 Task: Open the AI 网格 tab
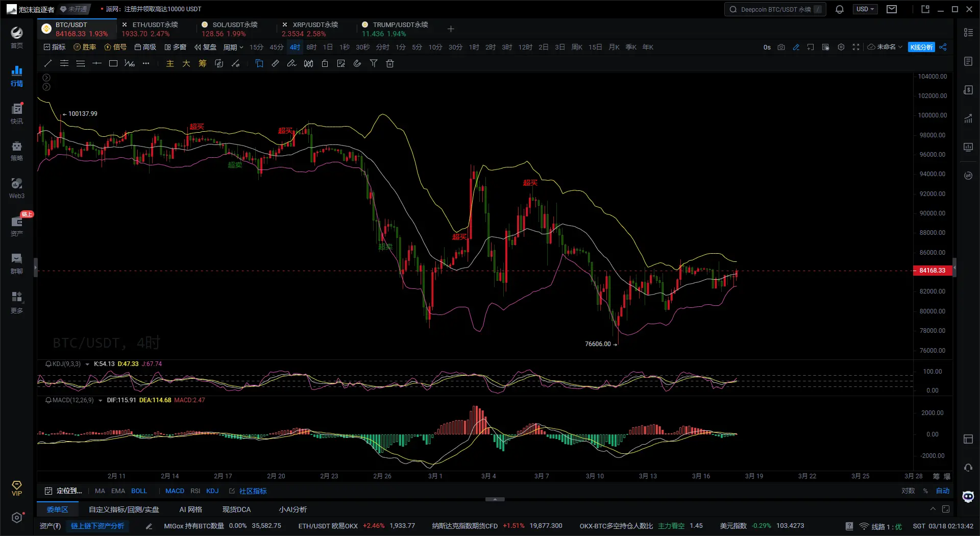[190, 509]
